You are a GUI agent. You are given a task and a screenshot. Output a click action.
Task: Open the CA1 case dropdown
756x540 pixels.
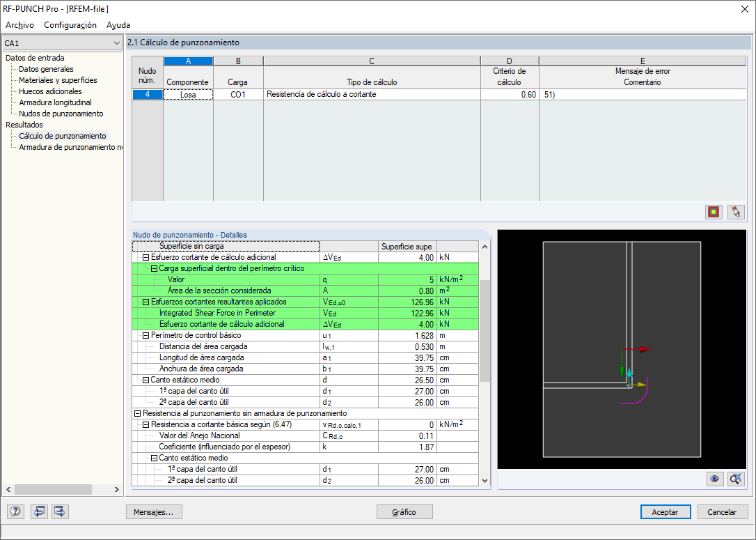[x=62, y=43]
